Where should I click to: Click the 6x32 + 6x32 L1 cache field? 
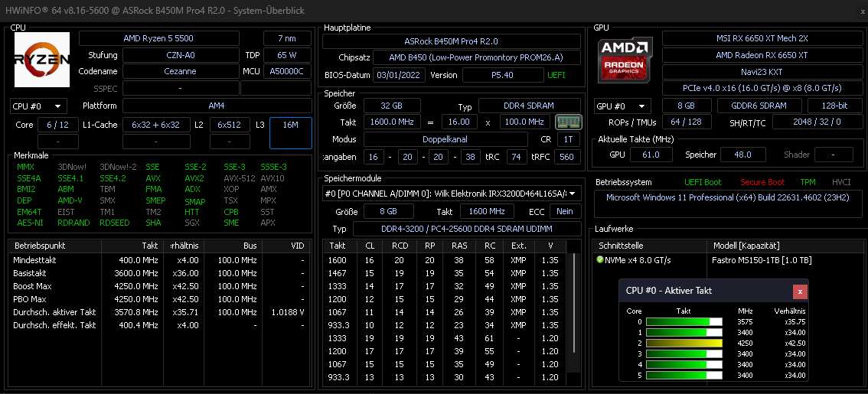[156, 125]
